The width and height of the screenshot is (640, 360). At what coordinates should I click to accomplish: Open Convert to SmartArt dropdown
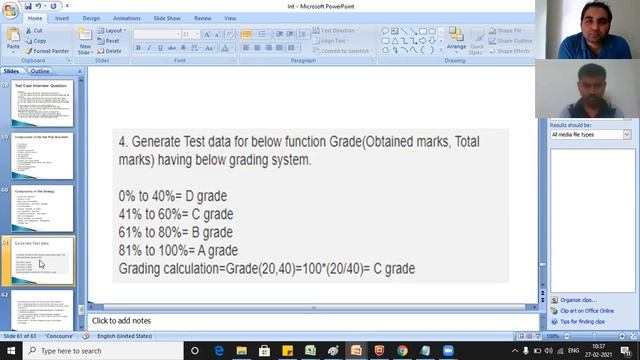click(x=343, y=51)
